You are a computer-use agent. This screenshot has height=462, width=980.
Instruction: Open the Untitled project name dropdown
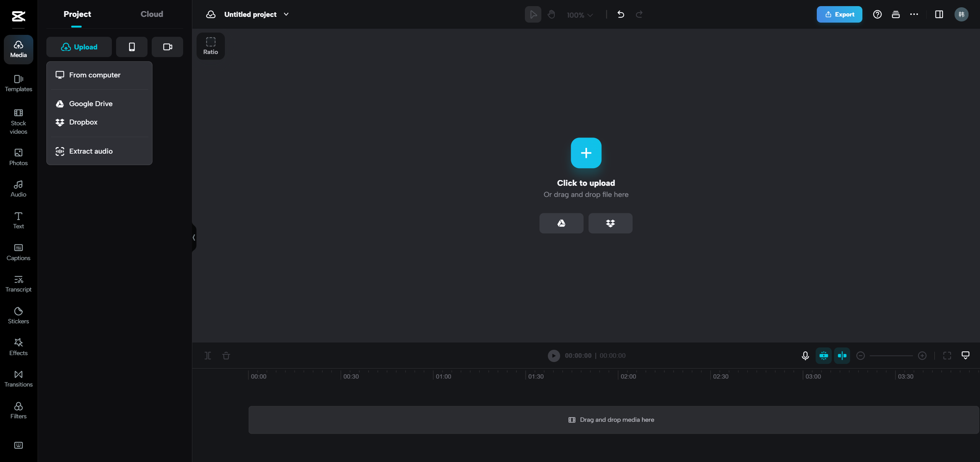286,14
